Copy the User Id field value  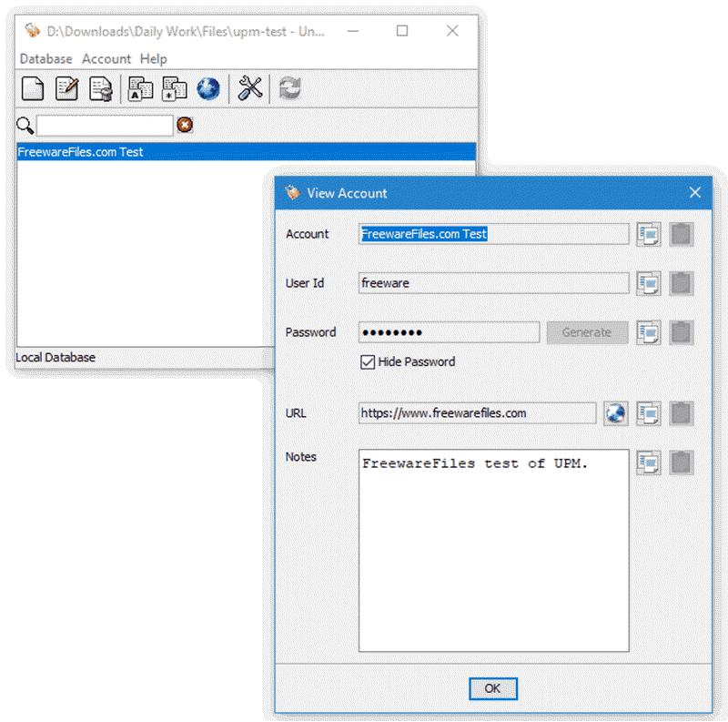649,283
